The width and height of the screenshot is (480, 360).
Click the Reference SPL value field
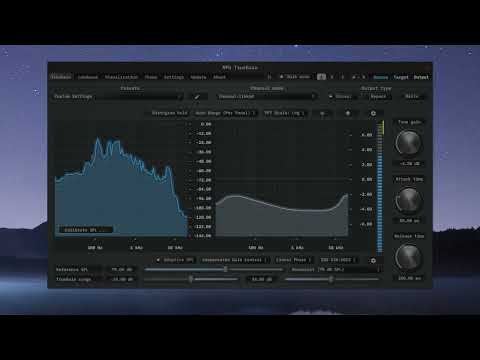pos(122,269)
